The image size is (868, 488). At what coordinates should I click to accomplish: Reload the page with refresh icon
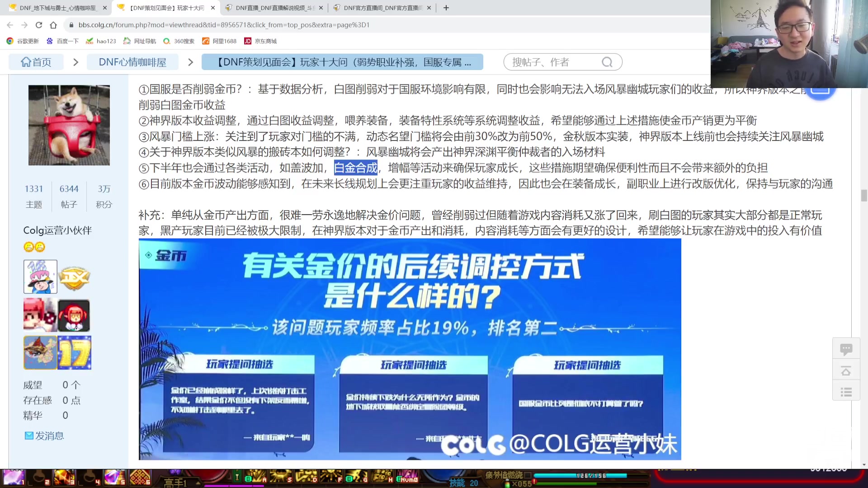tap(39, 25)
